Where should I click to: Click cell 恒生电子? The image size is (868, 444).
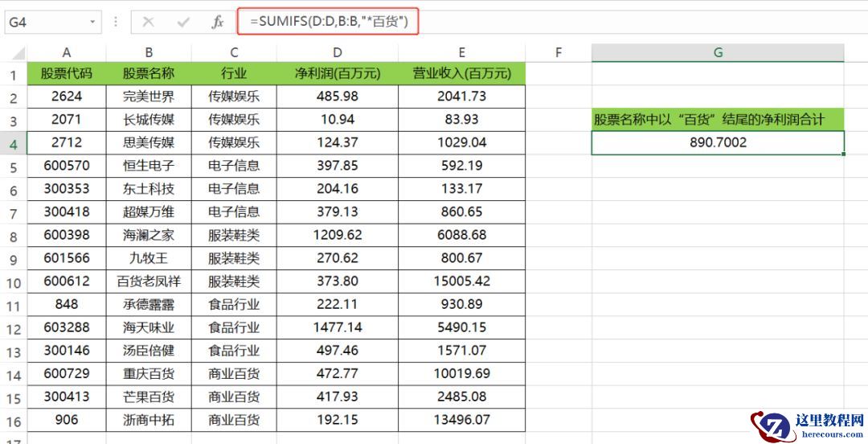click(149, 166)
